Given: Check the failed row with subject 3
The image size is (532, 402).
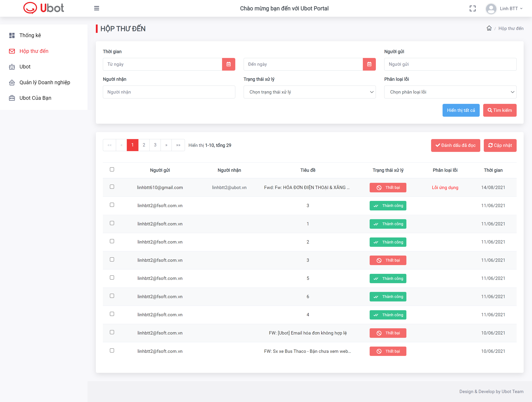Looking at the screenshot, I should [112, 259].
